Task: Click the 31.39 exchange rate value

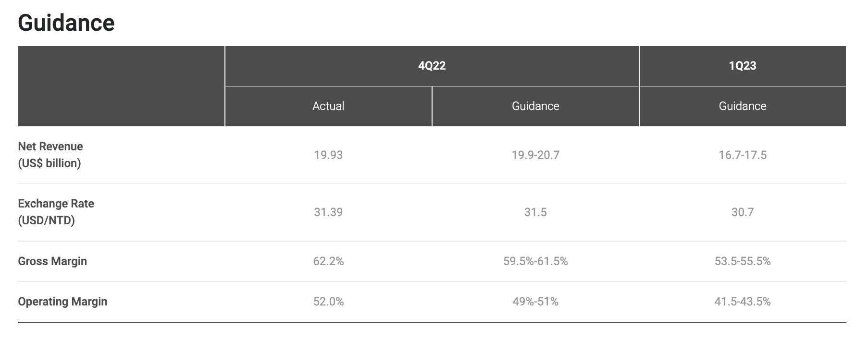Action: (x=328, y=212)
